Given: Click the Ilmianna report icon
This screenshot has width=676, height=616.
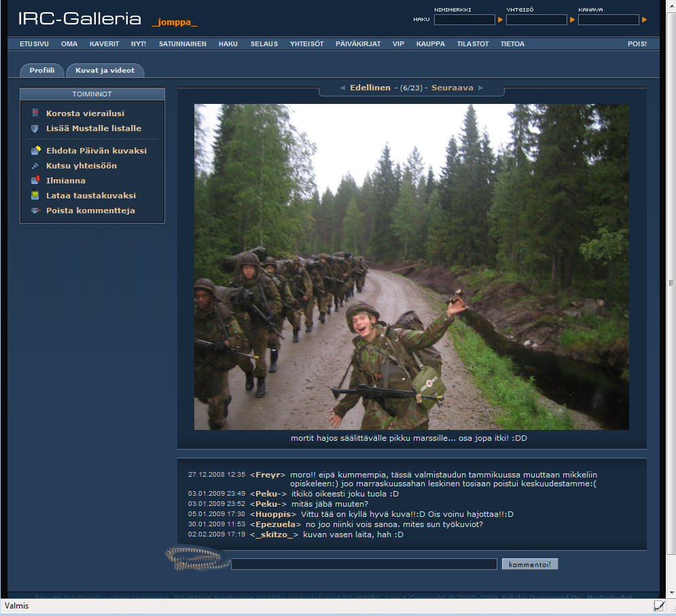Looking at the screenshot, I should pyautogui.click(x=36, y=181).
